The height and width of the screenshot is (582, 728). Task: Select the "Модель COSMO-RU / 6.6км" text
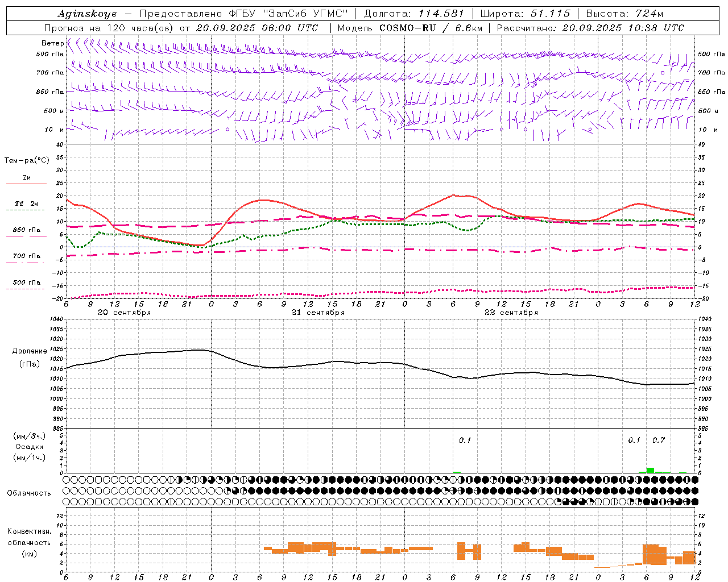pos(410,28)
